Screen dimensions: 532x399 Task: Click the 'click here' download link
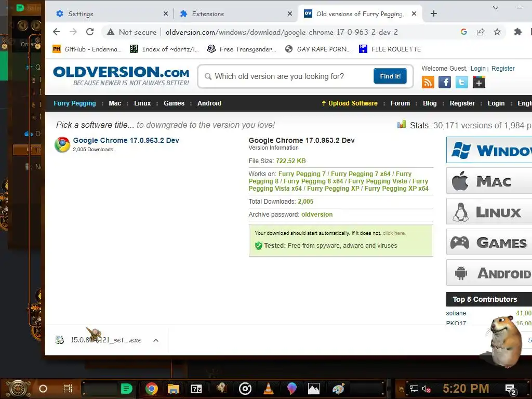(x=394, y=233)
